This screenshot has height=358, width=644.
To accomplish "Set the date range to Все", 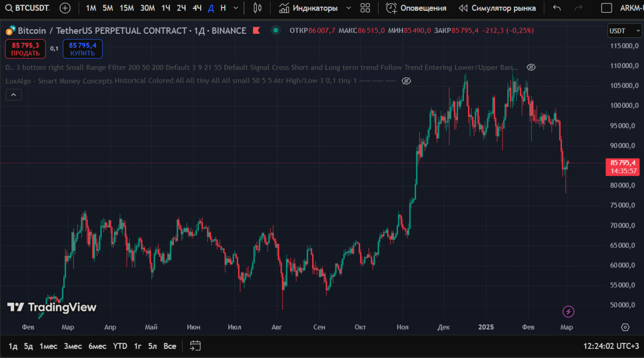I will [x=170, y=346].
